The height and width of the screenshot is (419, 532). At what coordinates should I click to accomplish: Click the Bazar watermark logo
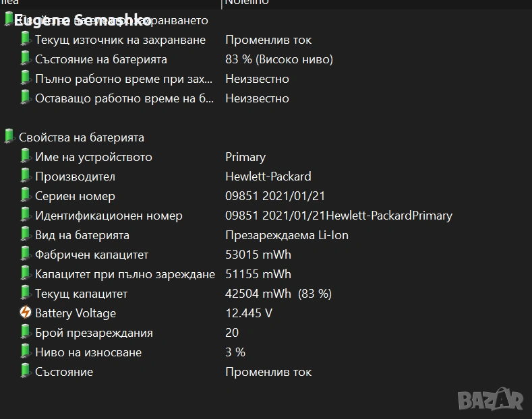[490, 399]
